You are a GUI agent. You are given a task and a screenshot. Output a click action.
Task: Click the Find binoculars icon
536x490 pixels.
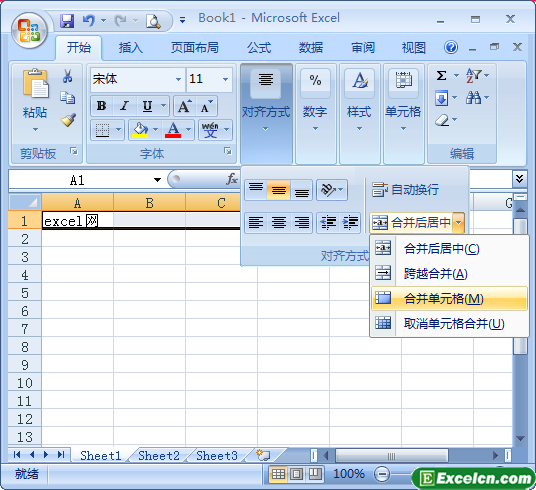(473, 98)
